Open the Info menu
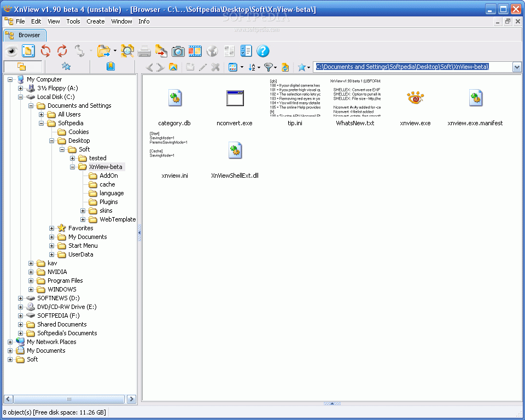The width and height of the screenshot is (525, 420). 144,21
